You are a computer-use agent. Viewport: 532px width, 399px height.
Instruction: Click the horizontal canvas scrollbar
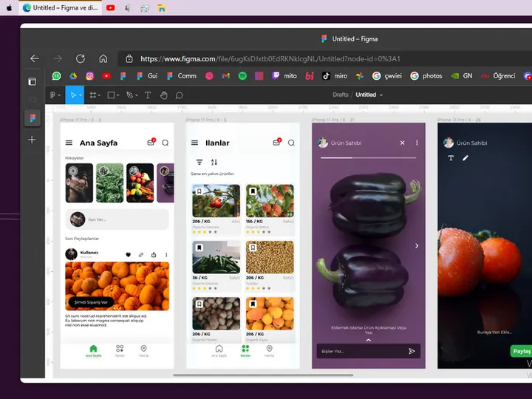point(263,375)
